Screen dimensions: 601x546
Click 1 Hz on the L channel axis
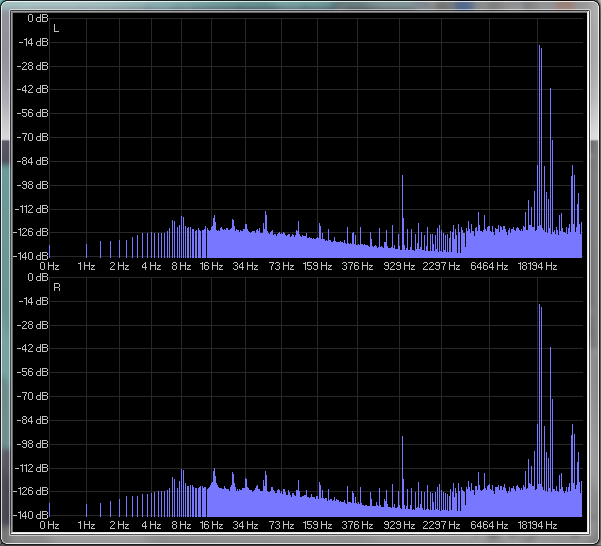click(x=86, y=266)
